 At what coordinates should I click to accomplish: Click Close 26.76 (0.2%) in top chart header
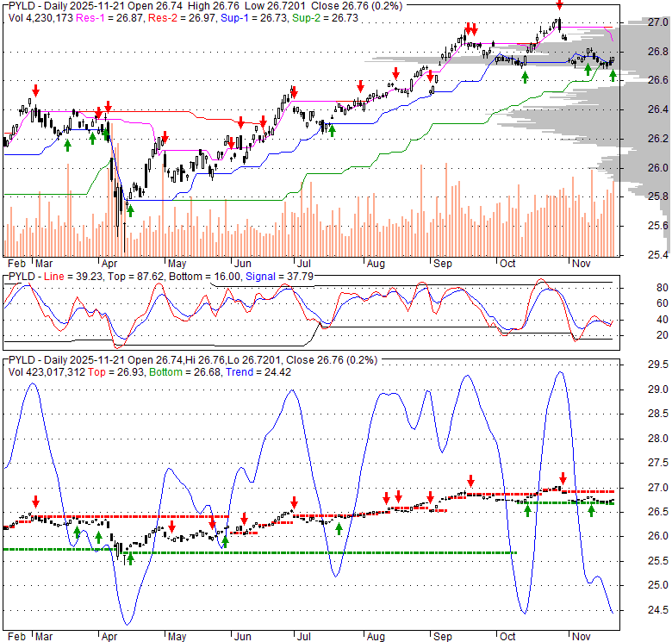(x=357, y=6)
